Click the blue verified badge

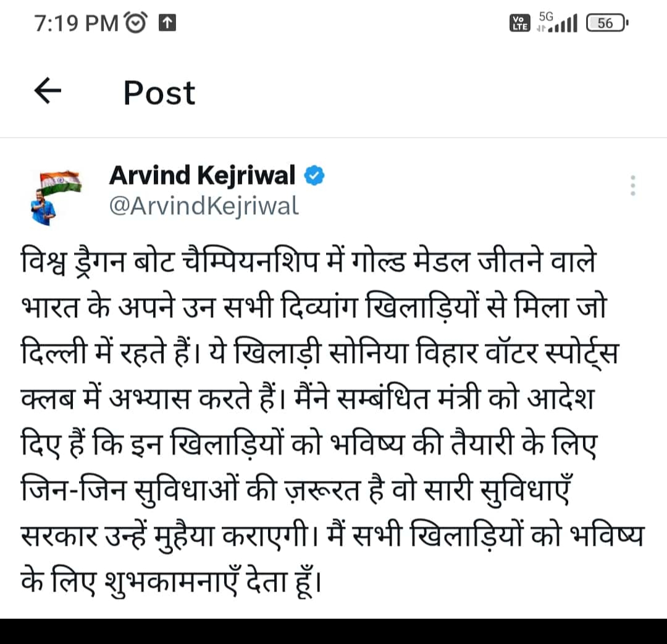[x=316, y=177]
